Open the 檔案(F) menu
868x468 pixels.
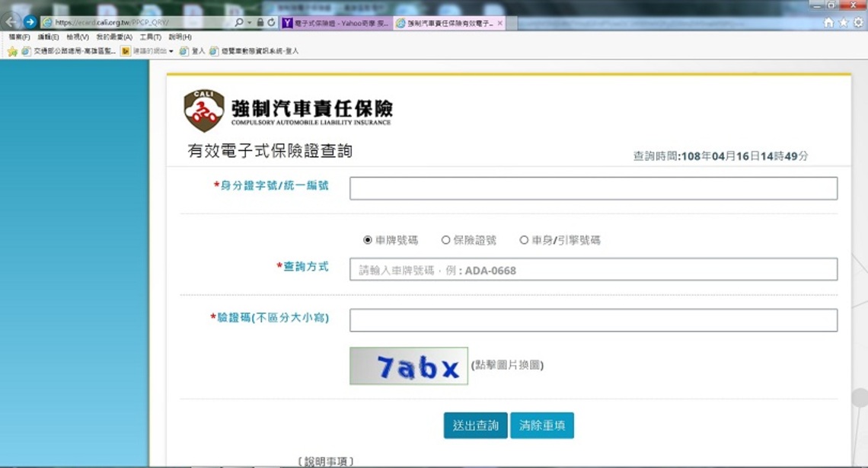pyautogui.click(x=19, y=37)
